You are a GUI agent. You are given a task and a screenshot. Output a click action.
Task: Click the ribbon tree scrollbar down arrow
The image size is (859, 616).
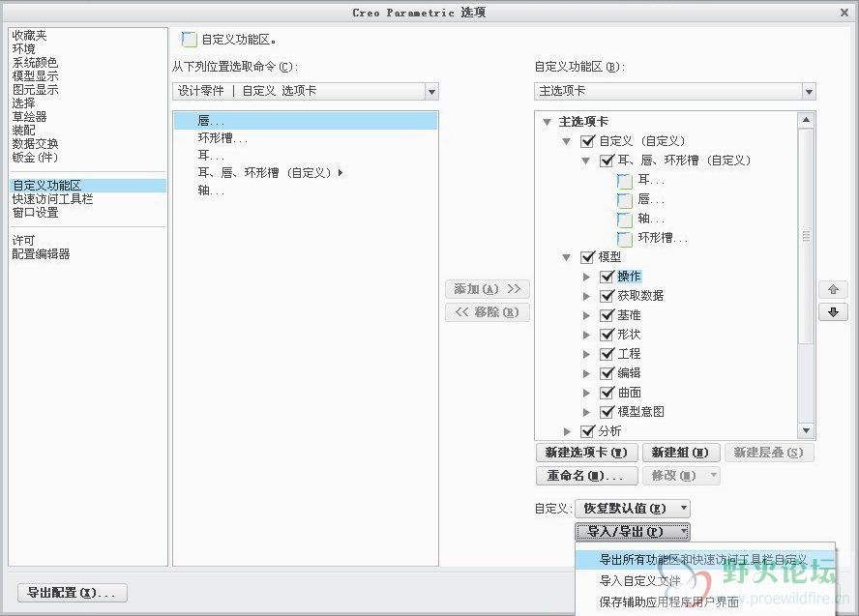coord(806,431)
